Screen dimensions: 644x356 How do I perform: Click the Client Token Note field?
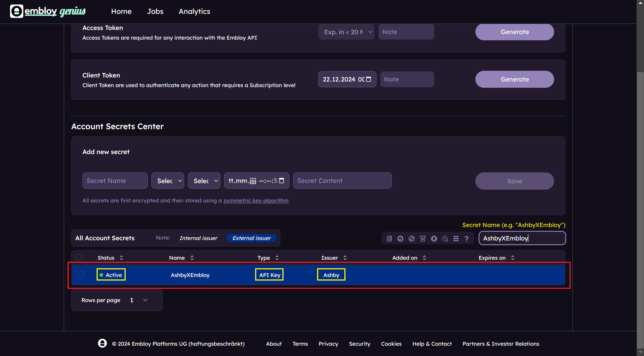click(407, 79)
